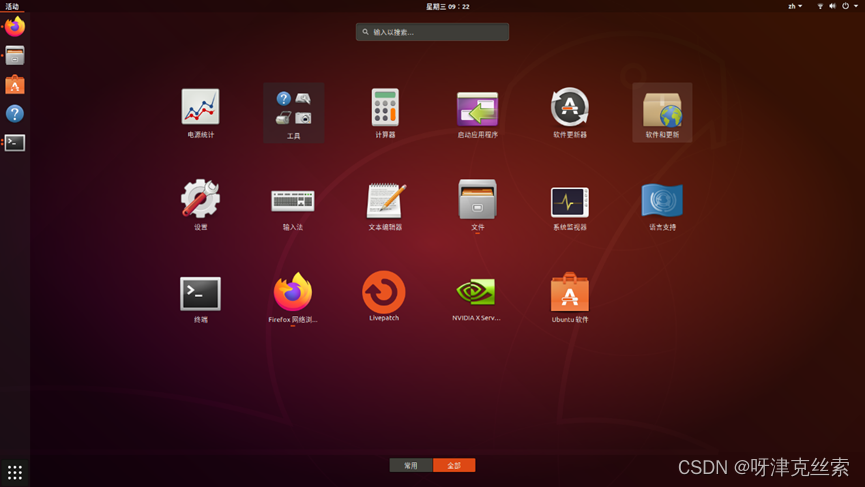Open Firefox web browser in the app grid
Screen dimensions: 865x487
292,298
